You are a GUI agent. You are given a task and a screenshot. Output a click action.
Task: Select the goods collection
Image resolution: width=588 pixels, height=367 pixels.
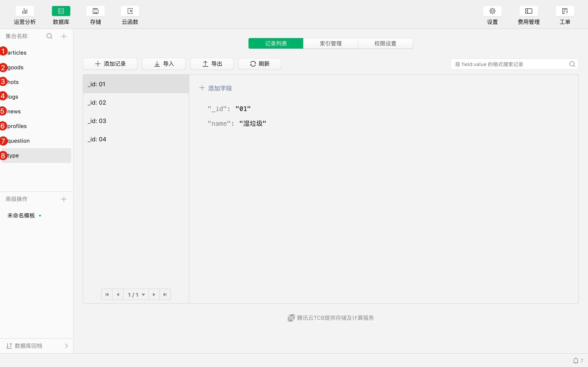pyautogui.click(x=16, y=67)
